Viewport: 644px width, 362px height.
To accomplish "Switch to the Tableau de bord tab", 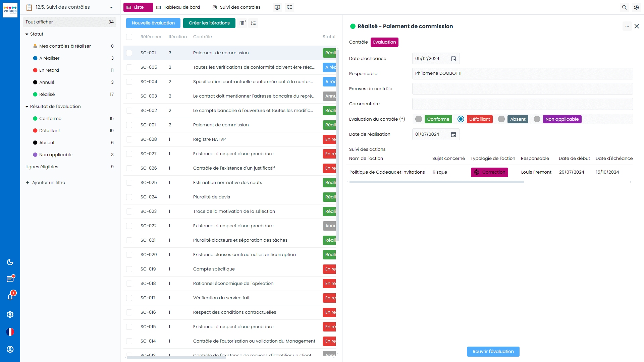I will (178, 7).
